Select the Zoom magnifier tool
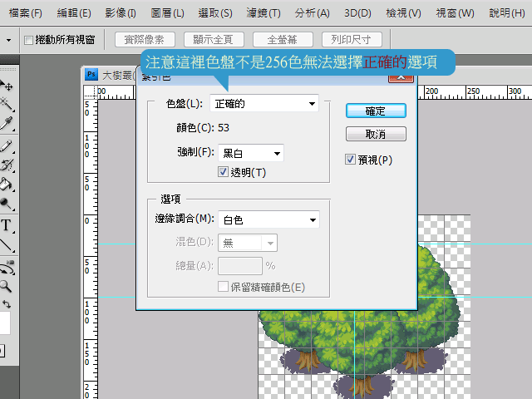Screen dimensions: 532x399 click(6, 286)
